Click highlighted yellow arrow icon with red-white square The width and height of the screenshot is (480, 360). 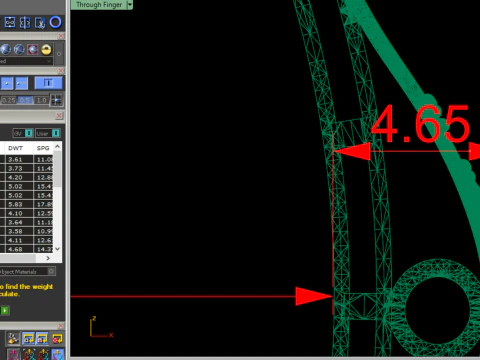tap(42, 338)
